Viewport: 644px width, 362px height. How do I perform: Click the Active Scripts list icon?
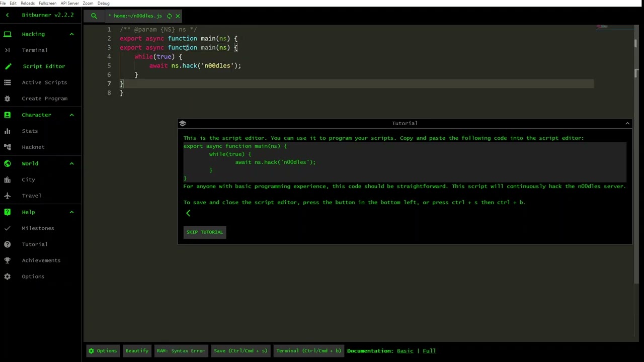(8, 82)
